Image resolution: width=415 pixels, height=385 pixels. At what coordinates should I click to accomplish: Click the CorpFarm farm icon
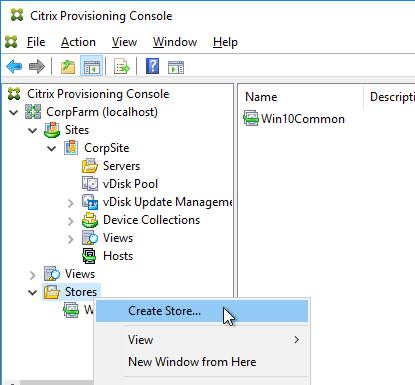click(x=33, y=112)
